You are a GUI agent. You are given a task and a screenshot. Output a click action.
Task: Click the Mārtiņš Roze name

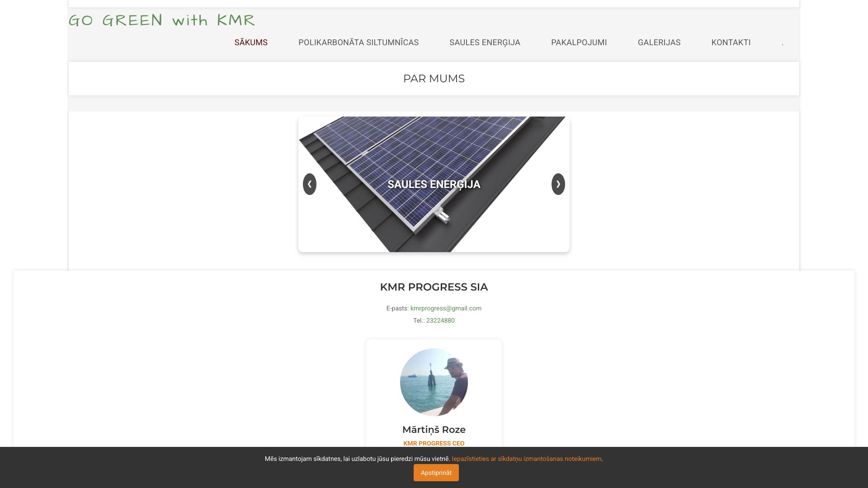click(x=434, y=430)
